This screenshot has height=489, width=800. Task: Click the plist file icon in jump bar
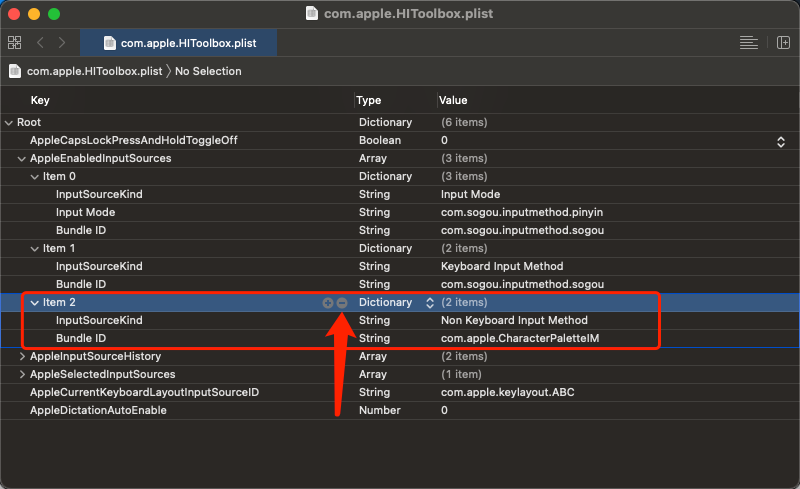pyautogui.click(x=15, y=71)
